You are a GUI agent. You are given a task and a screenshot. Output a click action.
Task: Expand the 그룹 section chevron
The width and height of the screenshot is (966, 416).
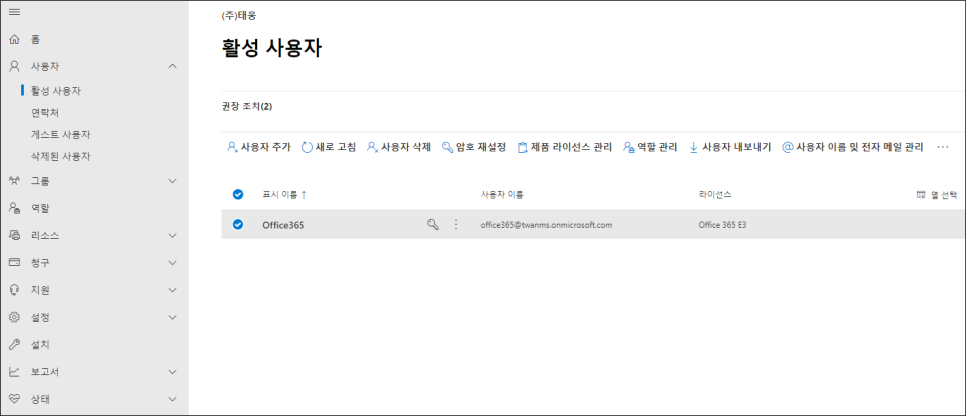172,181
